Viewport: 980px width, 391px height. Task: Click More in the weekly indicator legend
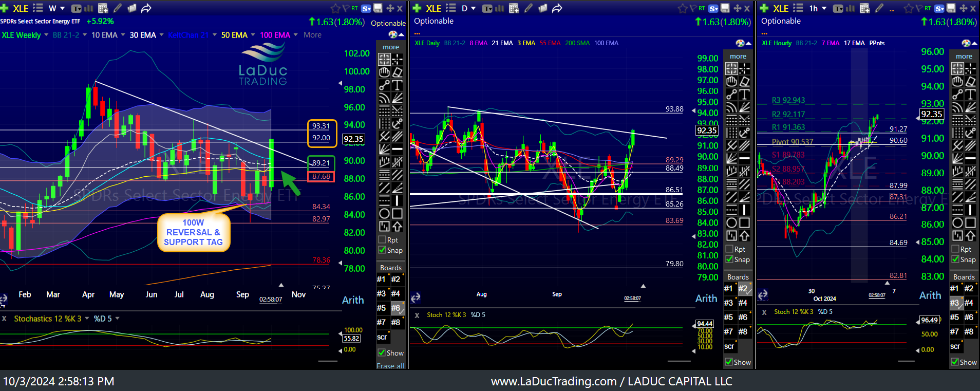point(312,35)
